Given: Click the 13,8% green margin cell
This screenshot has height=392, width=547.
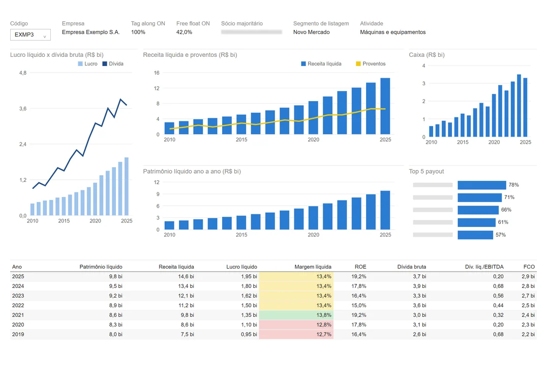Looking at the screenshot, I should pyautogui.click(x=296, y=315).
